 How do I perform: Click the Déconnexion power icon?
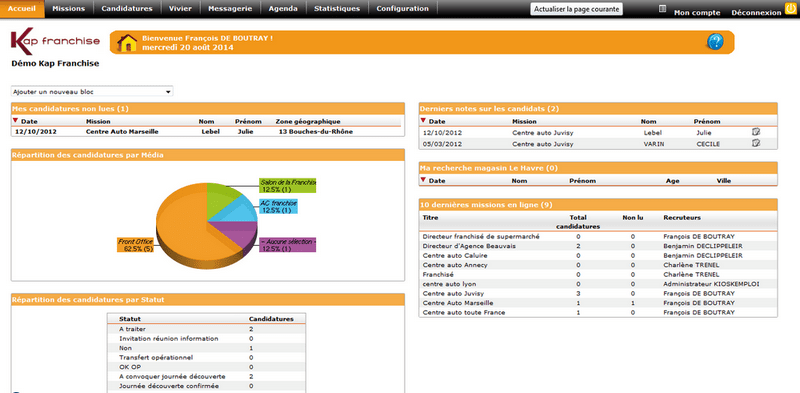pos(790,9)
